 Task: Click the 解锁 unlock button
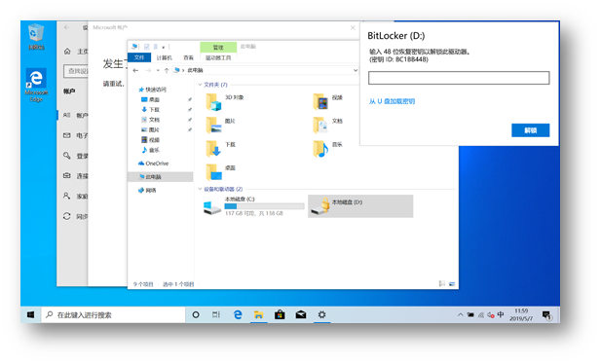click(x=530, y=130)
